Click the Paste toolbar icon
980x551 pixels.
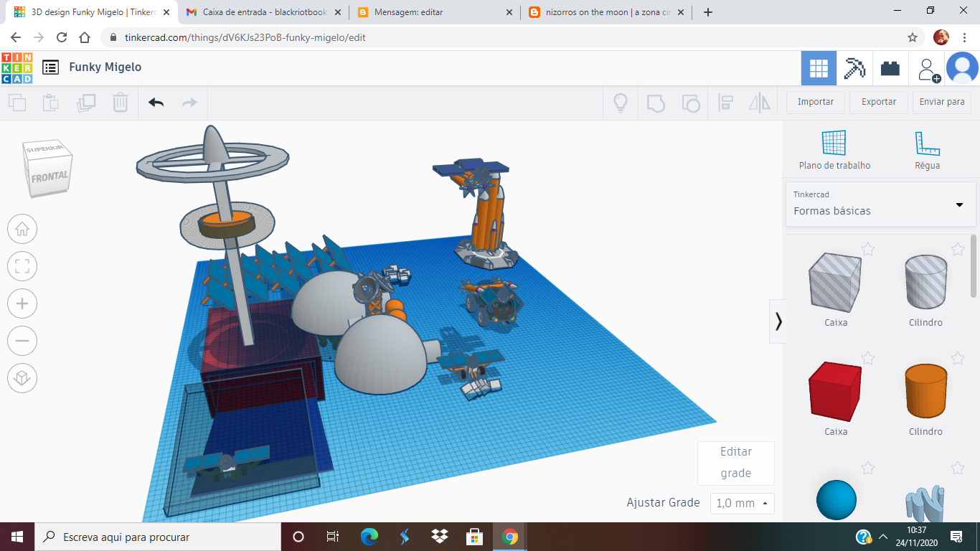coord(51,103)
